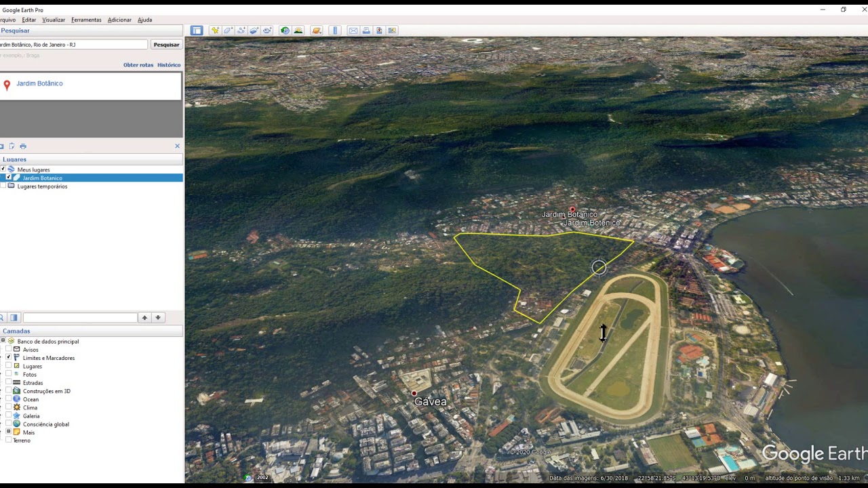Enable the Terreno layer checkbox

pos(9,440)
